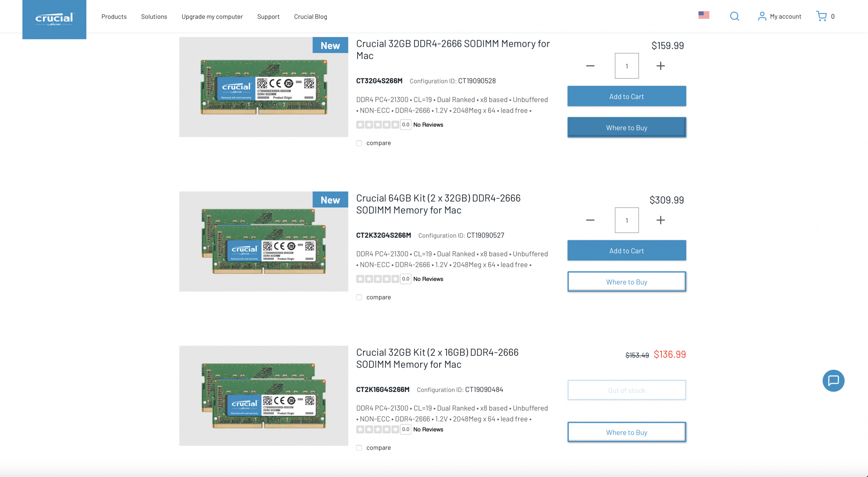Image resolution: width=868 pixels, height=477 pixels.
Task: Click part number CT2K32G4S266M
Action: (x=384, y=235)
